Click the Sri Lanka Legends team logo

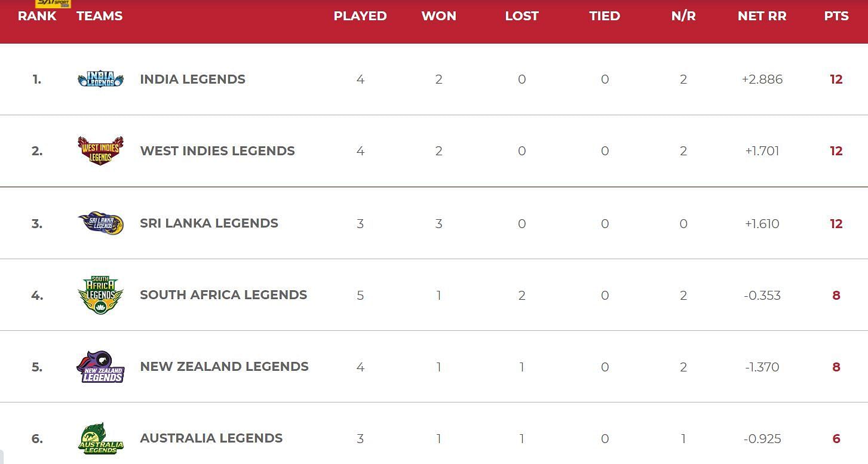(100, 223)
